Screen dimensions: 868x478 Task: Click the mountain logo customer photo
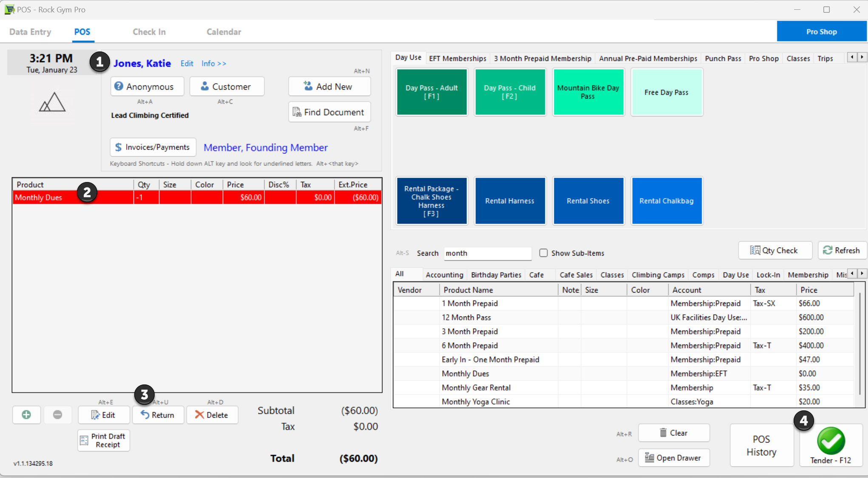tap(52, 102)
